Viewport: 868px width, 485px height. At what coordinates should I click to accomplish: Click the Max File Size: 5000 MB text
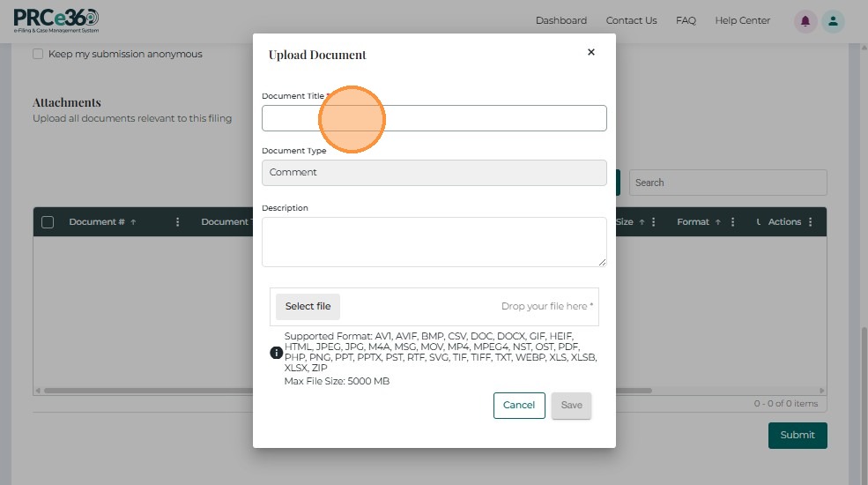coord(337,381)
